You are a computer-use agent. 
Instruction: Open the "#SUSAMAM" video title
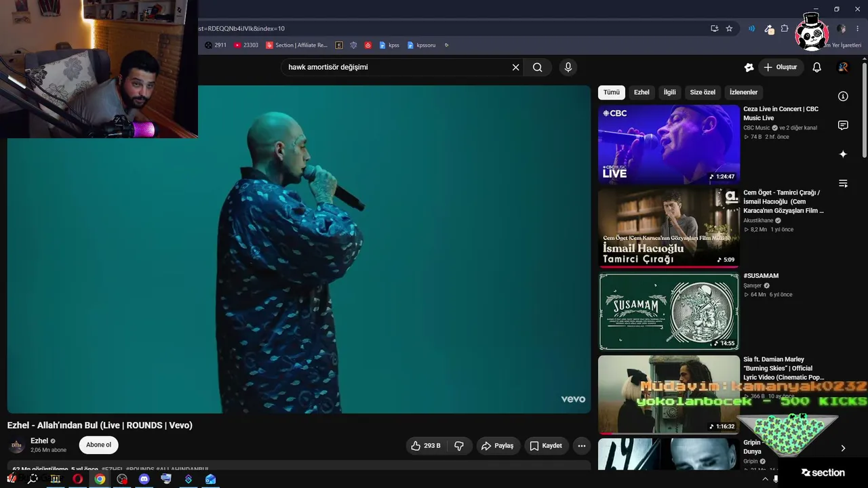(x=761, y=276)
